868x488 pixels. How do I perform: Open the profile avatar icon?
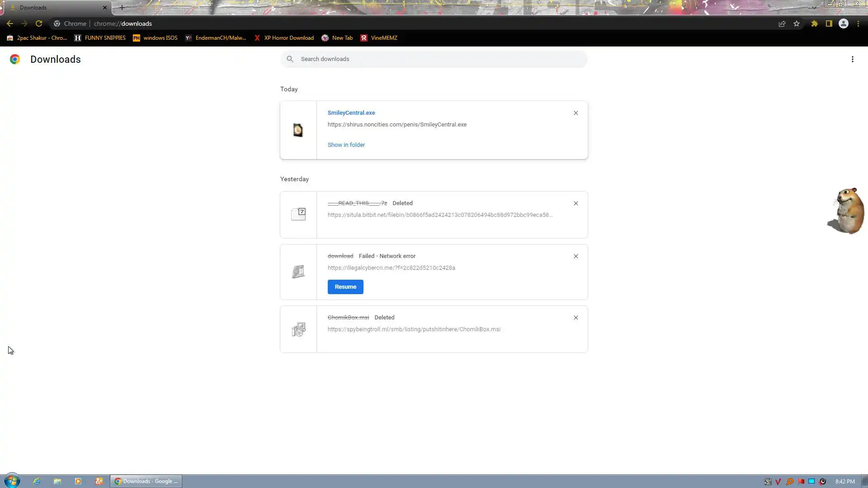(x=844, y=23)
